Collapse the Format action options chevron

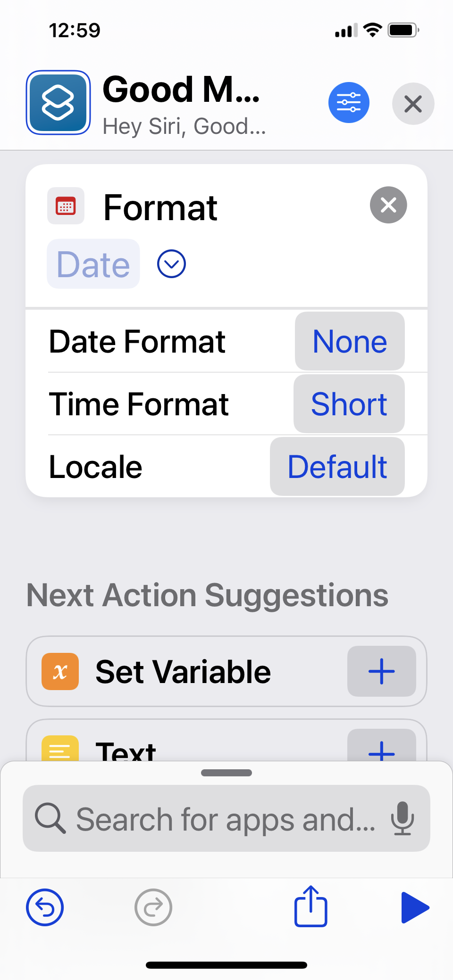[171, 264]
